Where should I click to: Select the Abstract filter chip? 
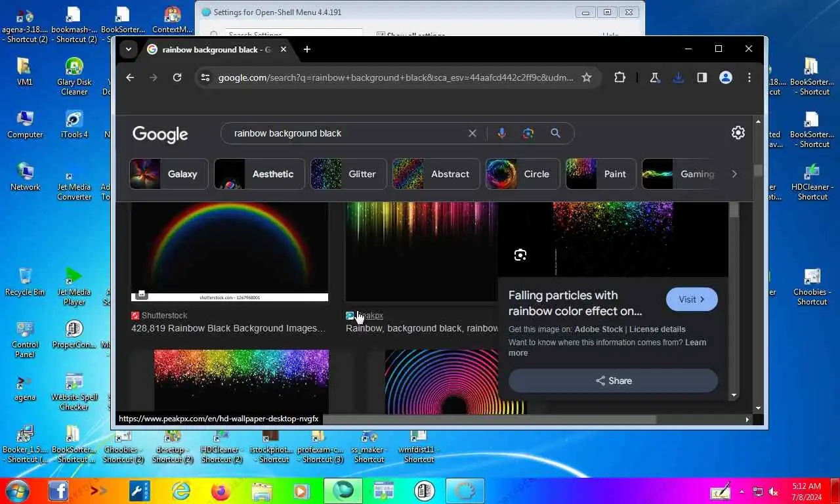coord(436,174)
